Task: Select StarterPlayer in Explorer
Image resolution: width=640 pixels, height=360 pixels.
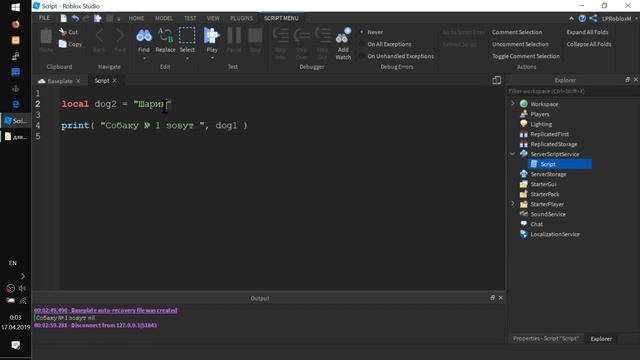Action: tap(547, 204)
